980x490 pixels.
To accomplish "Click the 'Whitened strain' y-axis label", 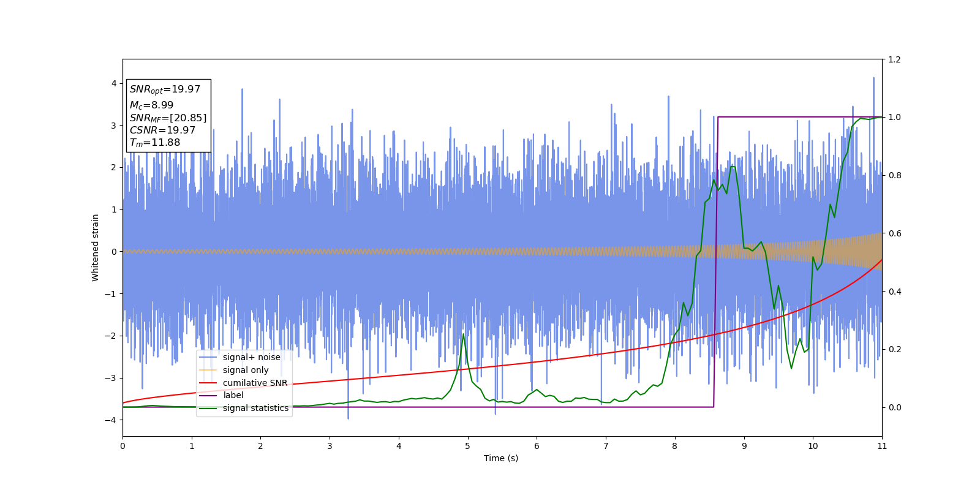I will (x=96, y=247).
